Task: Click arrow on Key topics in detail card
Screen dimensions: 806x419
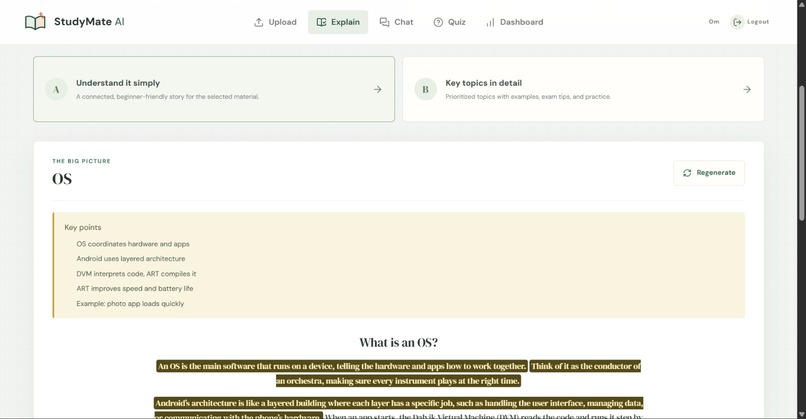Action: coord(747,89)
